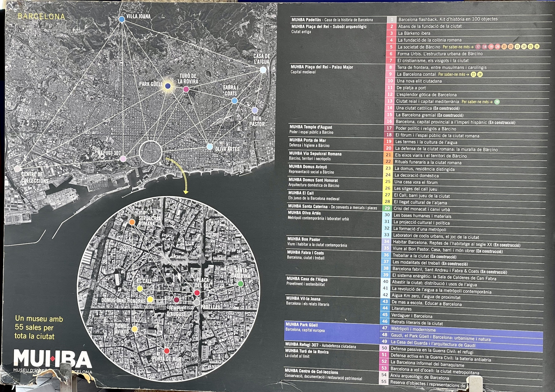Screen dimensions: 555x392
Task: Click the magenta number 51 box
Action: [384, 355]
